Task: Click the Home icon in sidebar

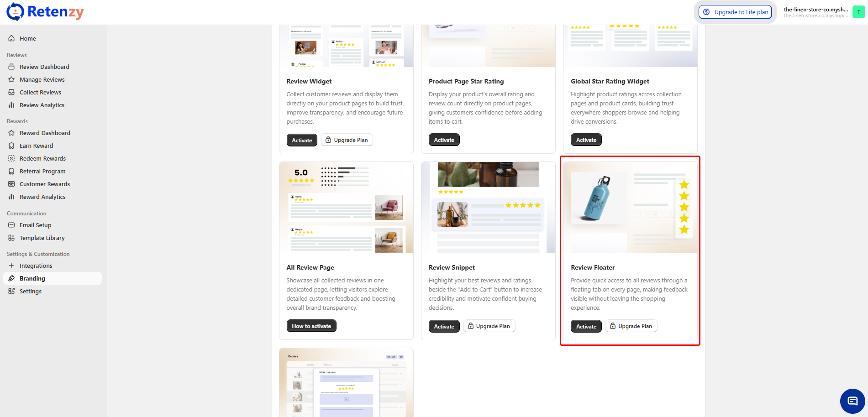Action: pyautogui.click(x=11, y=38)
